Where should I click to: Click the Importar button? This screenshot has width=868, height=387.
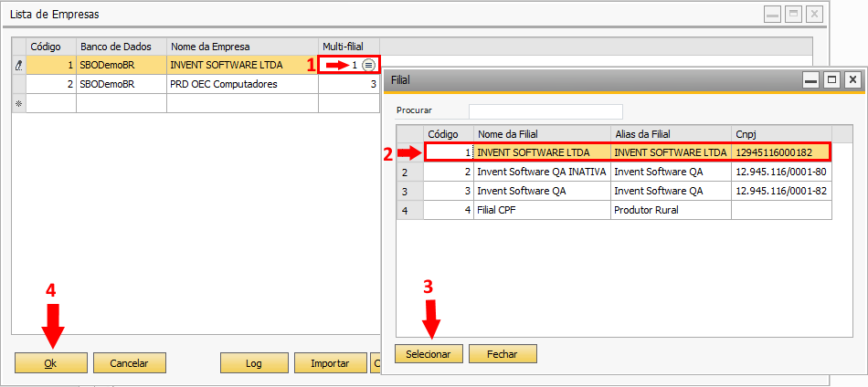coord(330,363)
